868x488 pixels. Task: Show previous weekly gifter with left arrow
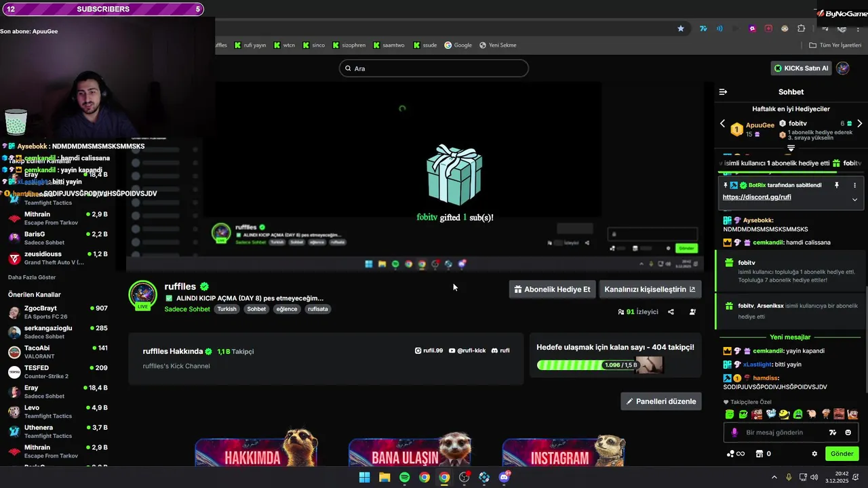722,123
